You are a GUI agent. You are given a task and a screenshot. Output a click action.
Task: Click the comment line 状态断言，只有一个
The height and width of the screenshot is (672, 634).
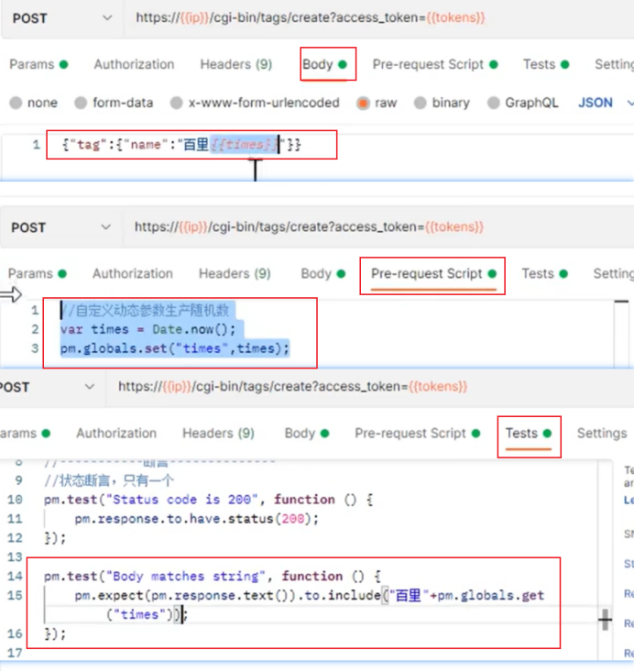pyautogui.click(x=109, y=480)
